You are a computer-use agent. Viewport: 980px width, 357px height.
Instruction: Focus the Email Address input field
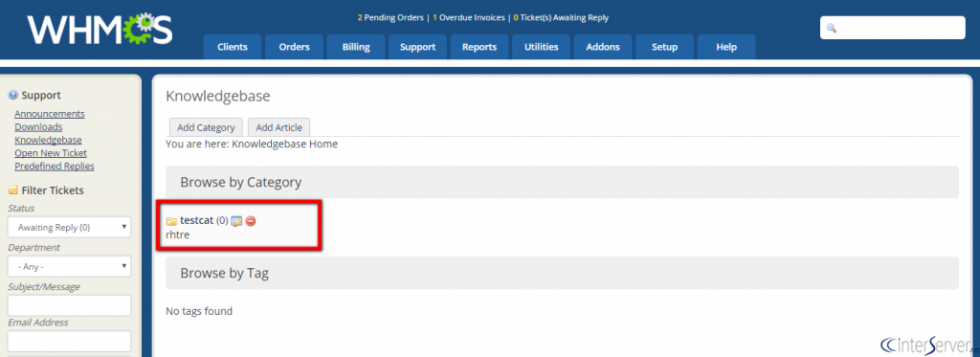tap(69, 342)
